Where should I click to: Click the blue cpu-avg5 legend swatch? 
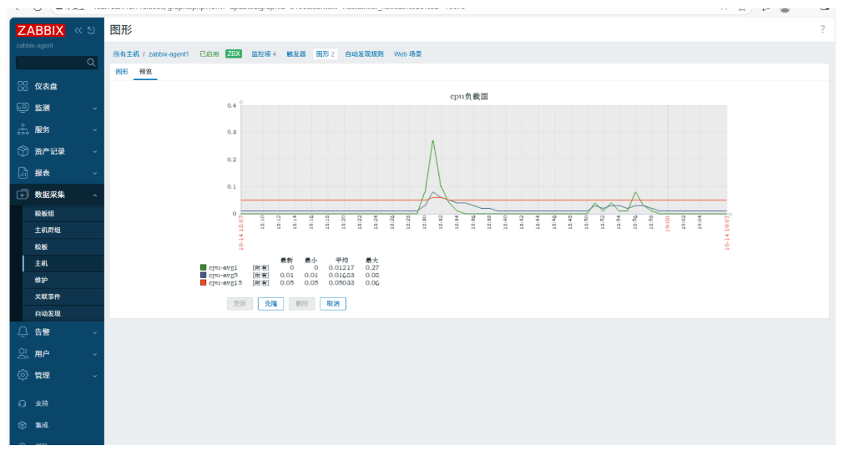pos(203,275)
